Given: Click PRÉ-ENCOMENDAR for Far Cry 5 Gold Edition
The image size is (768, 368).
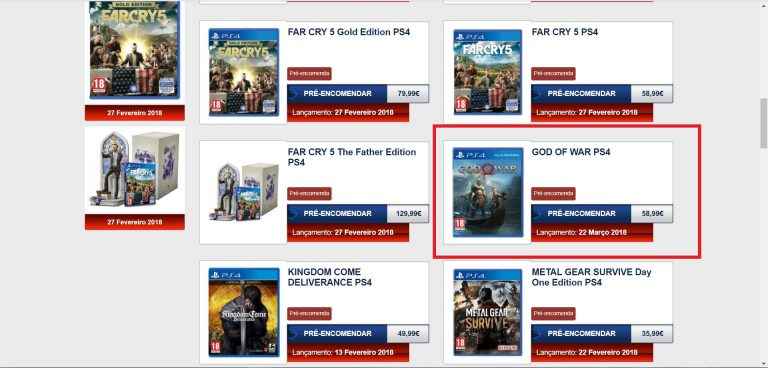Looking at the screenshot, I should point(337,94).
